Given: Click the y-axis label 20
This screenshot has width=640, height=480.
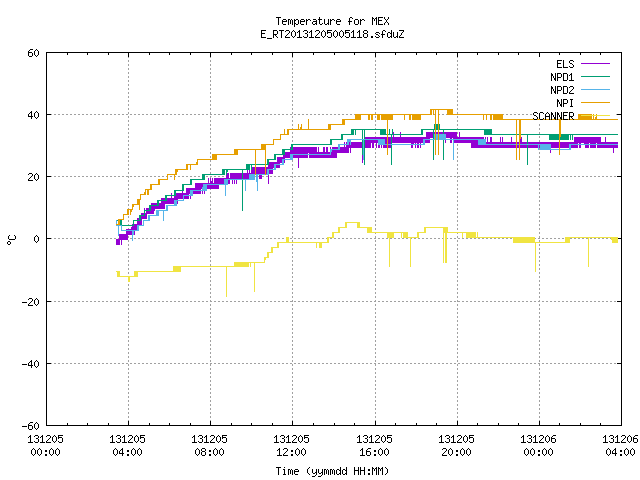Looking at the screenshot, I should (x=33, y=177).
